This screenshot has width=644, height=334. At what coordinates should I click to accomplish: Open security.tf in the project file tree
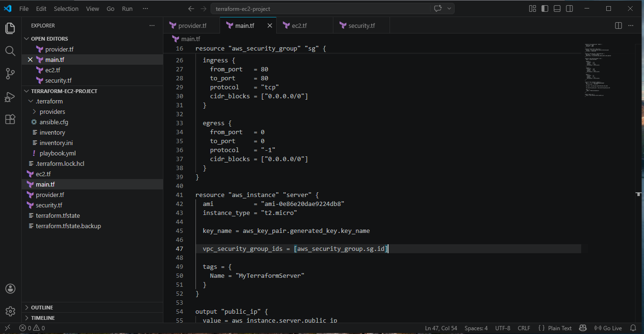point(49,205)
